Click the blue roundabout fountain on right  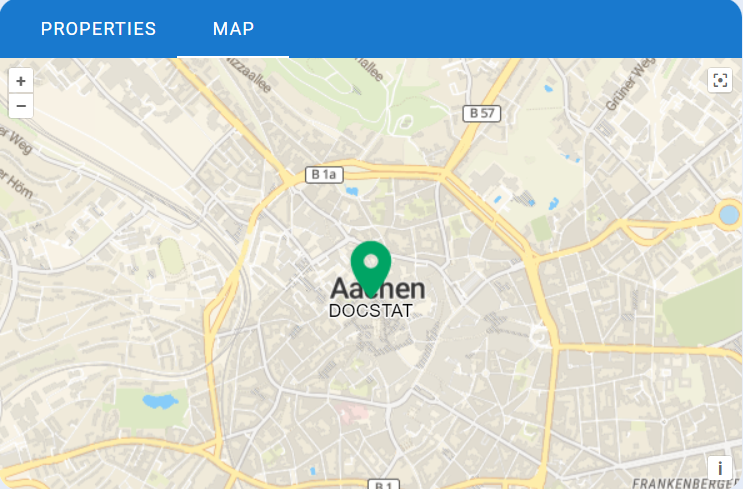(x=729, y=215)
